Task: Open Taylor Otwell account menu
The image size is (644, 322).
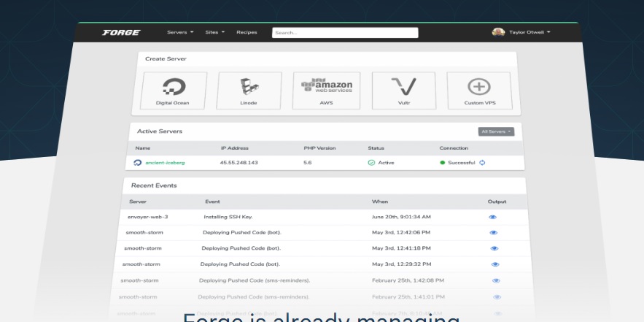Action: pyautogui.click(x=529, y=32)
